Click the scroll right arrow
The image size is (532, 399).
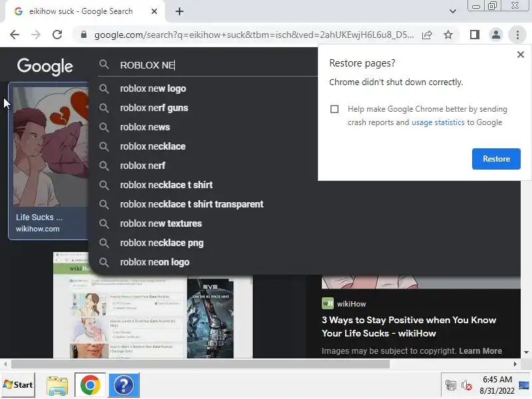point(515,364)
